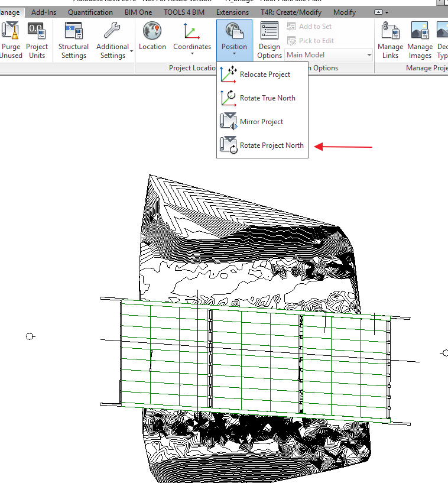The image size is (448, 483).
Task: Open the Main Model design option dropdown
Action: [x=329, y=55]
